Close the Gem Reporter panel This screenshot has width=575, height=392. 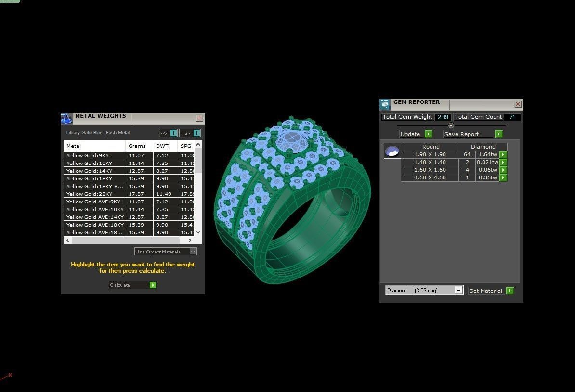tap(518, 104)
